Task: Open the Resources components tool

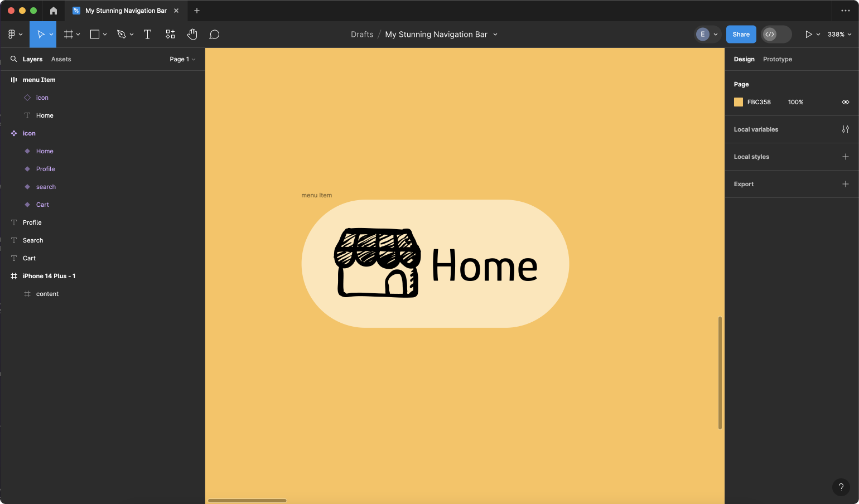Action: tap(170, 35)
